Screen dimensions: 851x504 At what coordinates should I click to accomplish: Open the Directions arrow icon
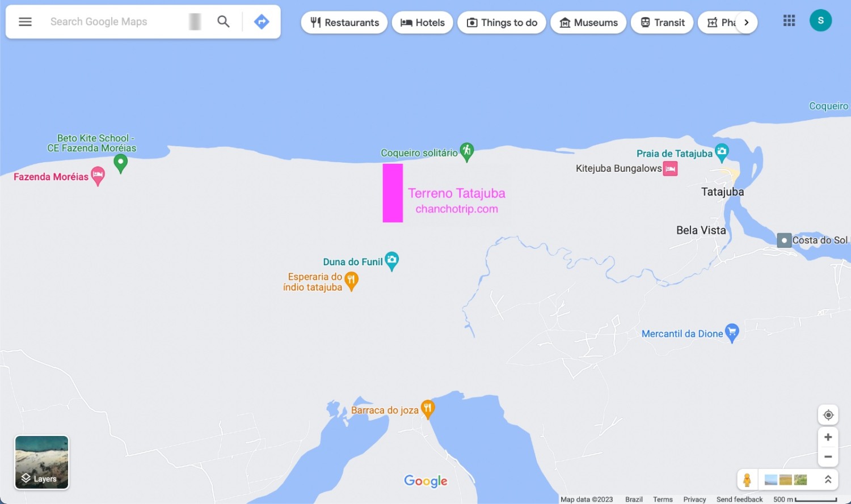pos(261,22)
